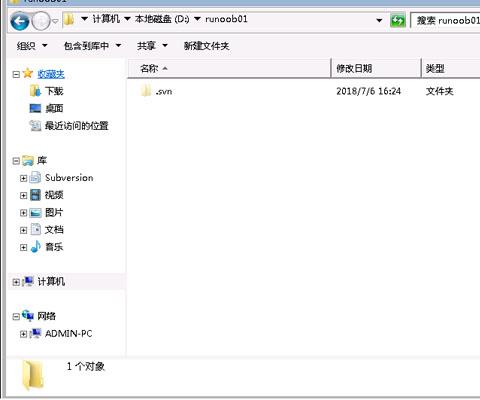Viewport: 480px width, 400px height.
Task: Focus the 搜索 runoob01 search box
Action: pyautogui.click(x=445, y=21)
